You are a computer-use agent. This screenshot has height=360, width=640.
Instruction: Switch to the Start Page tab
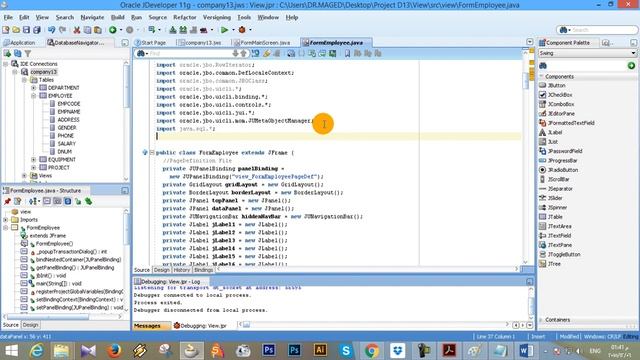click(x=150, y=42)
